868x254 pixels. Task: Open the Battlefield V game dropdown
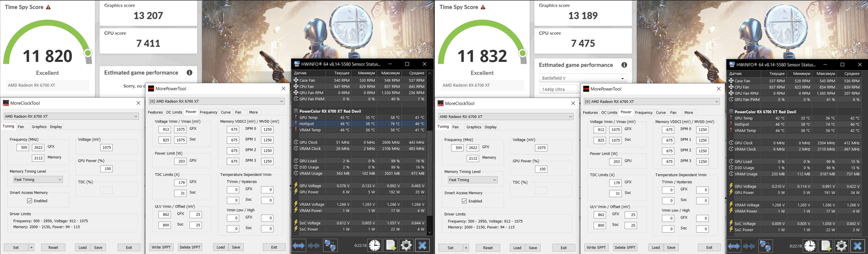tap(582, 78)
